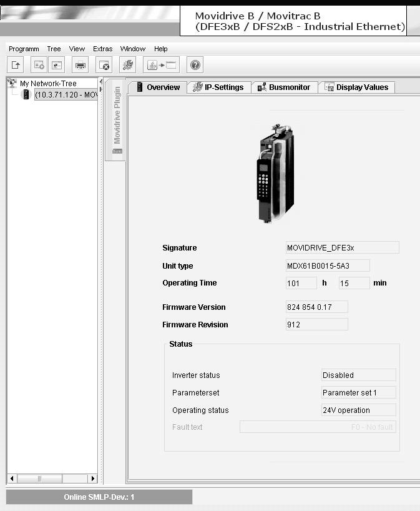Switch to the Overview tab
The image size is (420, 511).
pos(158,87)
